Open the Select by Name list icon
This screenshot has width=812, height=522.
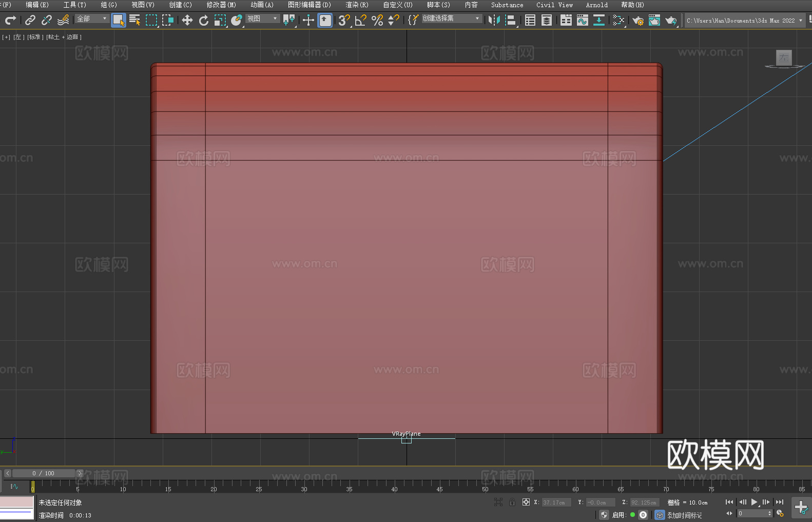(135, 20)
